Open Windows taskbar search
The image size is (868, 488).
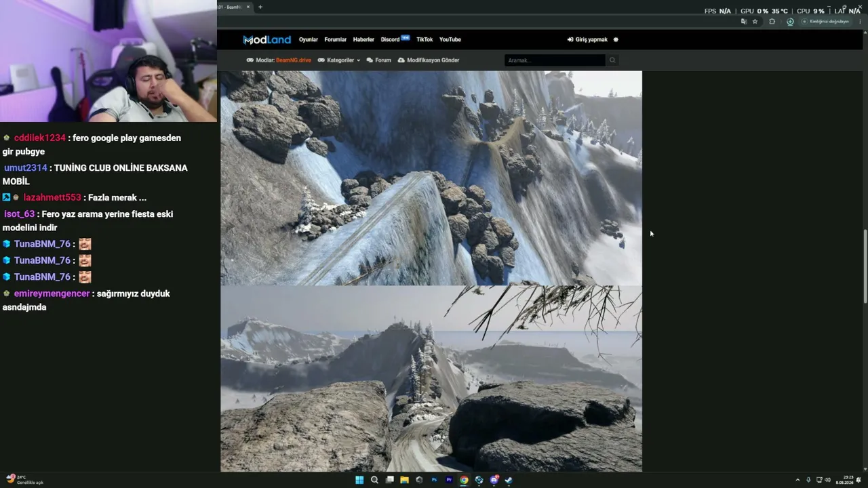pos(374,480)
